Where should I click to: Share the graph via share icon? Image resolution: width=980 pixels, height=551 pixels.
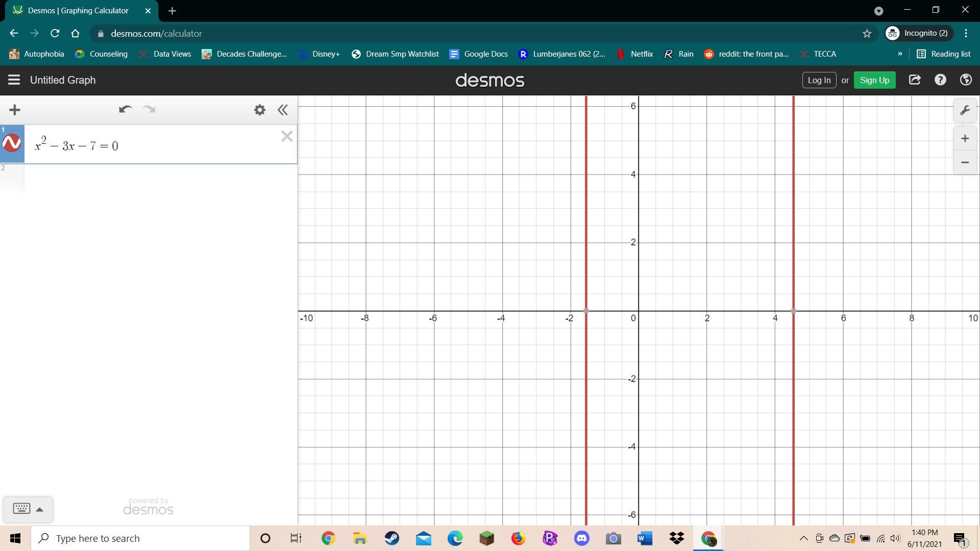(915, 80)
